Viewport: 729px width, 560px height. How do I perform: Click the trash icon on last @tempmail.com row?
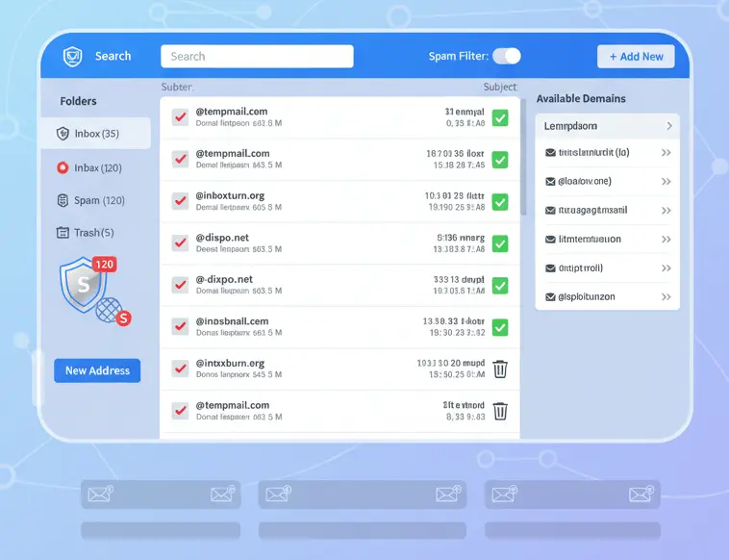point(500,411)
